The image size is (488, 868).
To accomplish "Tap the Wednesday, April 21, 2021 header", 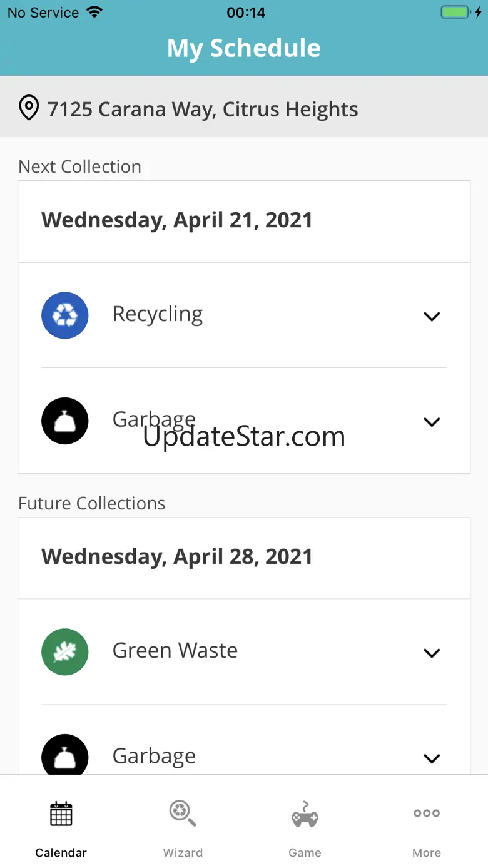I will (177, 220).
